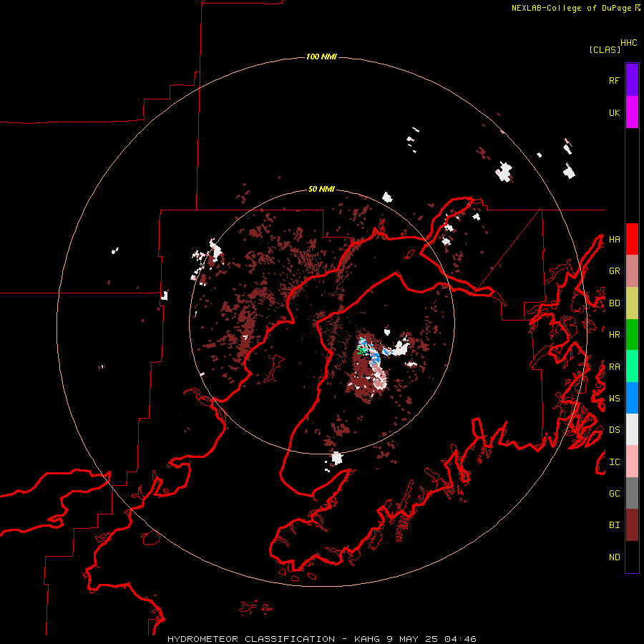644x644 pixels.
Task: Click the ND legend label
Action: [x=614, y=557]
